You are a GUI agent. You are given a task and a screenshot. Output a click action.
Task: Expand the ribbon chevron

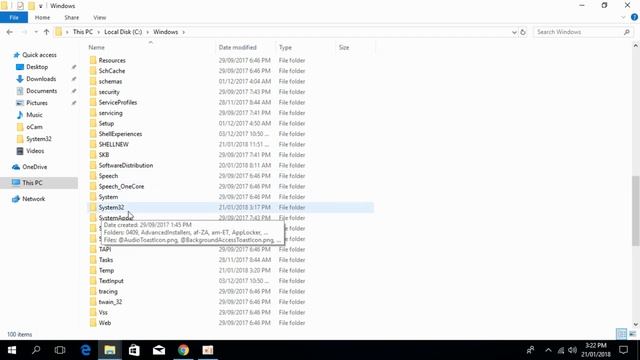pos(623,17)
